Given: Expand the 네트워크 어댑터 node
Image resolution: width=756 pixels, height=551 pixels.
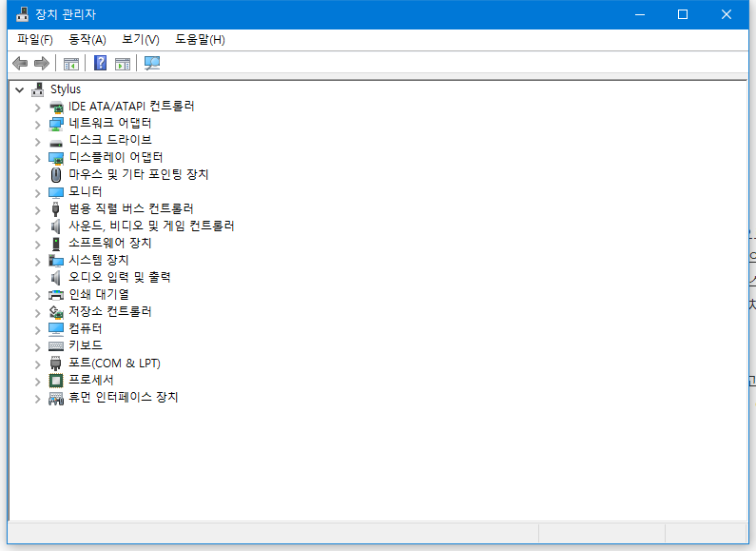Looking at the screenshot, I should pos(38,125).
